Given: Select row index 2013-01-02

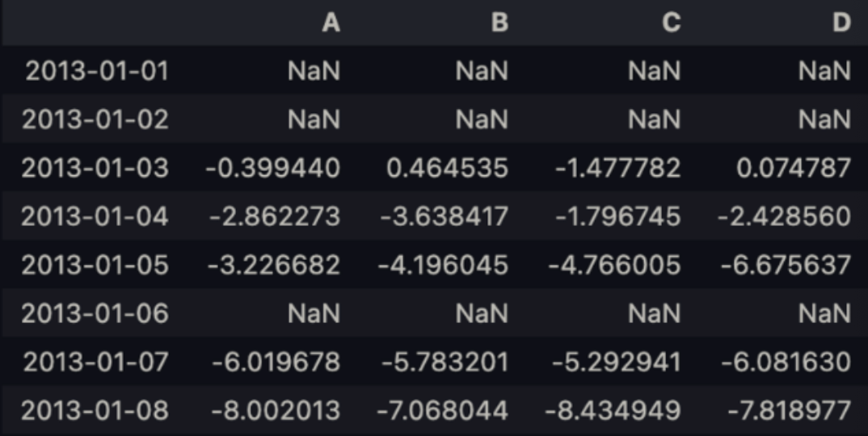Looking at the screenshot, I should [x=95, y=119].
